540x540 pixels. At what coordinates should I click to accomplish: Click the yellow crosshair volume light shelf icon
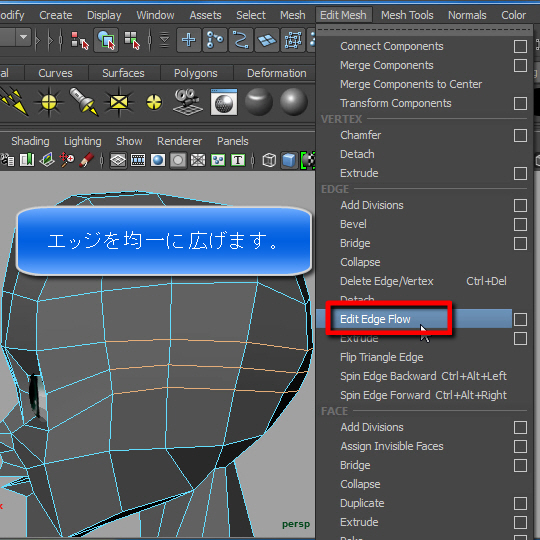point(154,102)
